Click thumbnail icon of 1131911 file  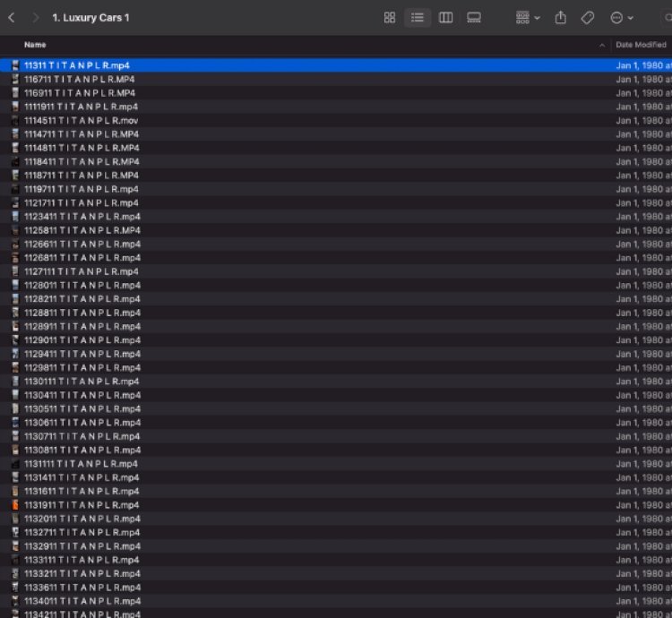15,505
